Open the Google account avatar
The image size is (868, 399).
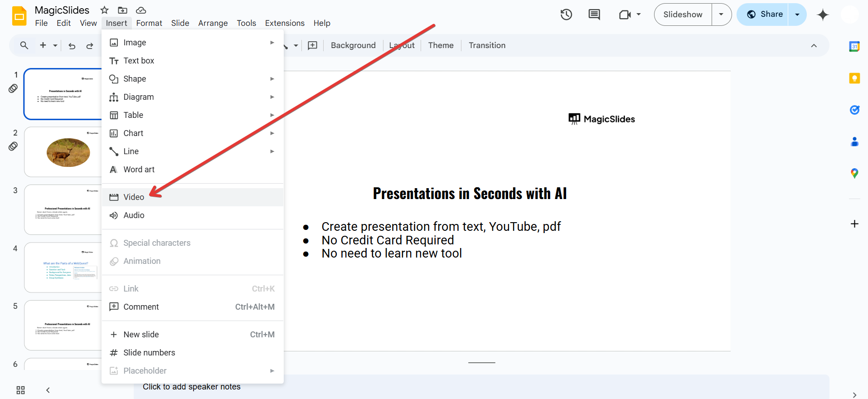(x=849, y=15)
